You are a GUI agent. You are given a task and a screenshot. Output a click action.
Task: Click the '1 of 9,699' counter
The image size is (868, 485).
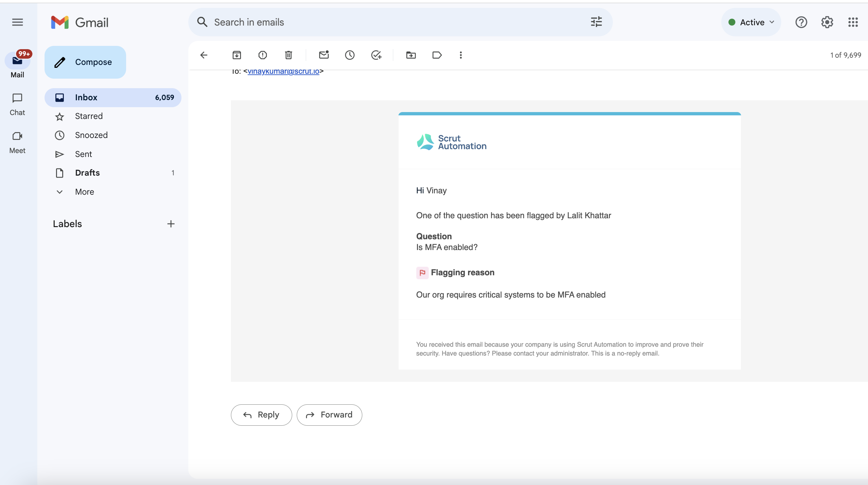click(x=845, y=55)
